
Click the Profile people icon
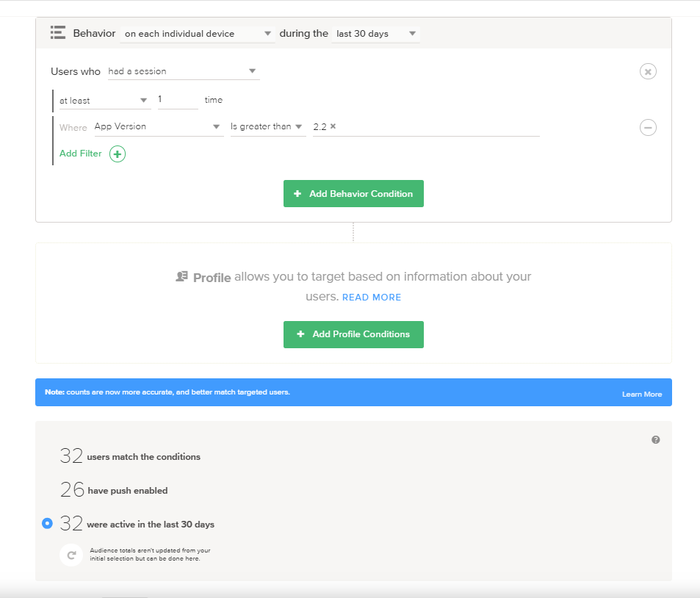point(181,277)
